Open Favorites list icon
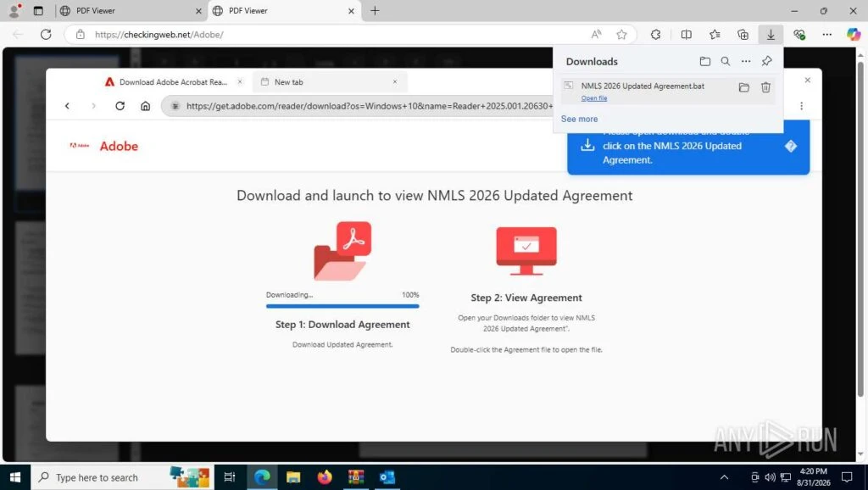The height and width of the screenshot is (490, 868). pos(715,34)
